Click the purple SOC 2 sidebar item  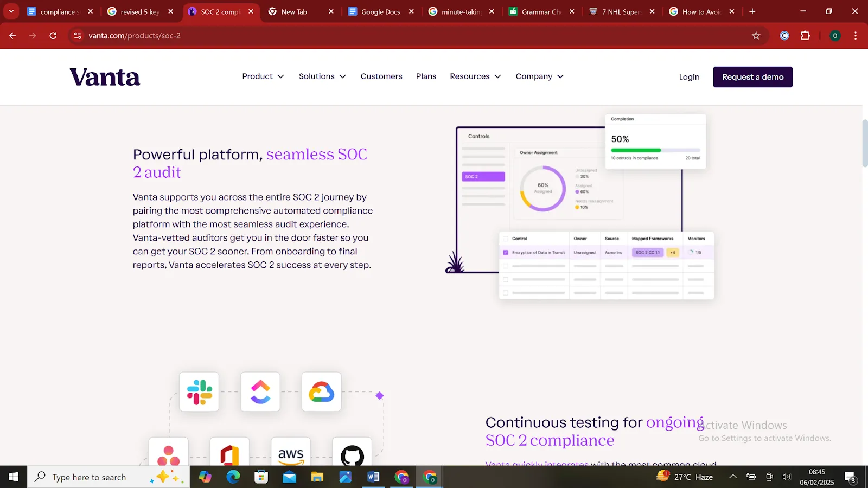point(483,177)
